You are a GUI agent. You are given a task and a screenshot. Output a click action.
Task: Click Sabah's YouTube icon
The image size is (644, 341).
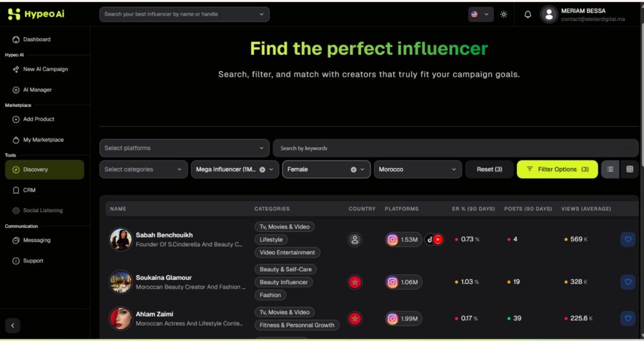pyautogui.click(x=438, y=240)
